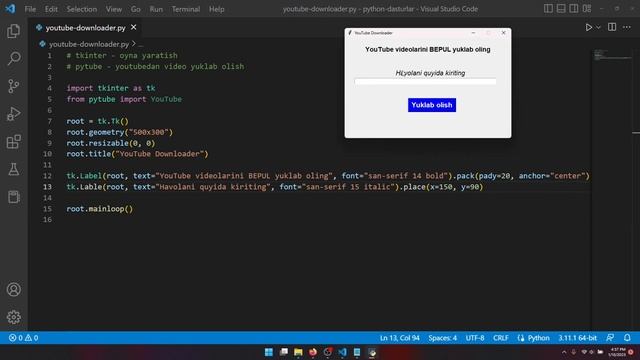Click the minimap code overview
The width and height of the screenshot is (640, 360).
coord(611,55)
